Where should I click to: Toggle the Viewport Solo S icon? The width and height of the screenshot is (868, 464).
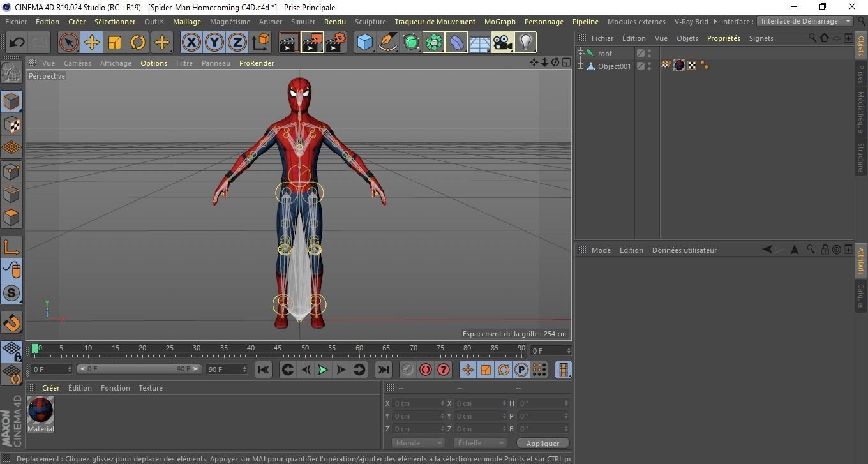point(11,293)
